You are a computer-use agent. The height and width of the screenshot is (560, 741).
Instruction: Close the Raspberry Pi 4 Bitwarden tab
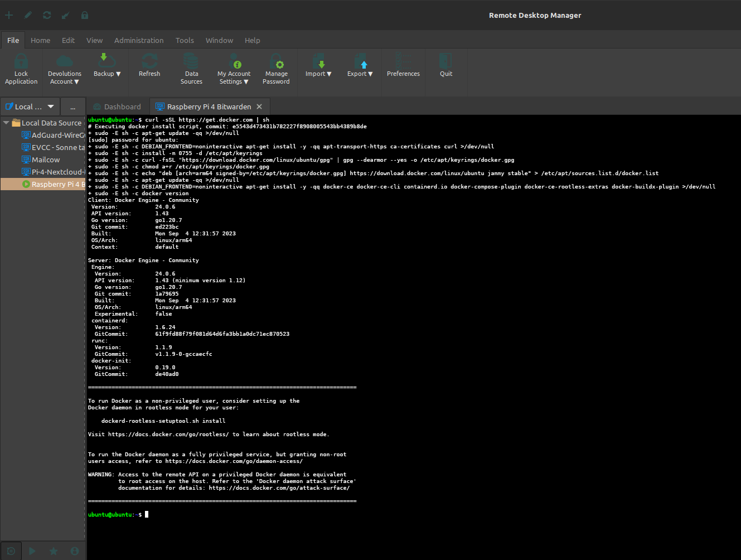click(259, 107)
